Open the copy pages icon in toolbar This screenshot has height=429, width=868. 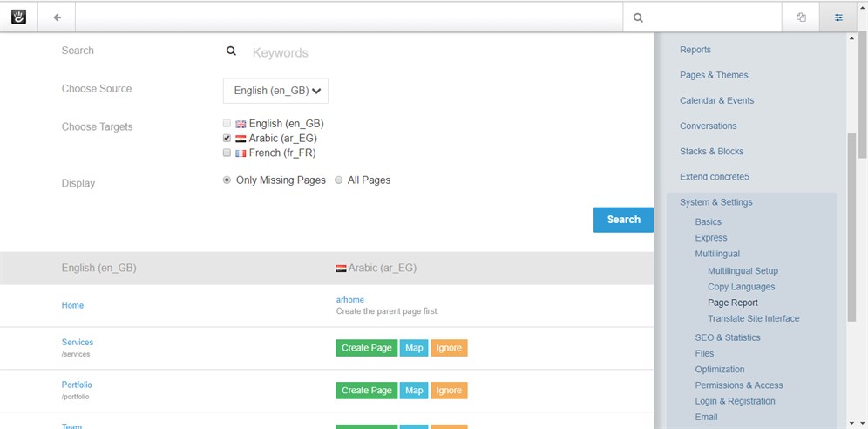click(801, 17)
